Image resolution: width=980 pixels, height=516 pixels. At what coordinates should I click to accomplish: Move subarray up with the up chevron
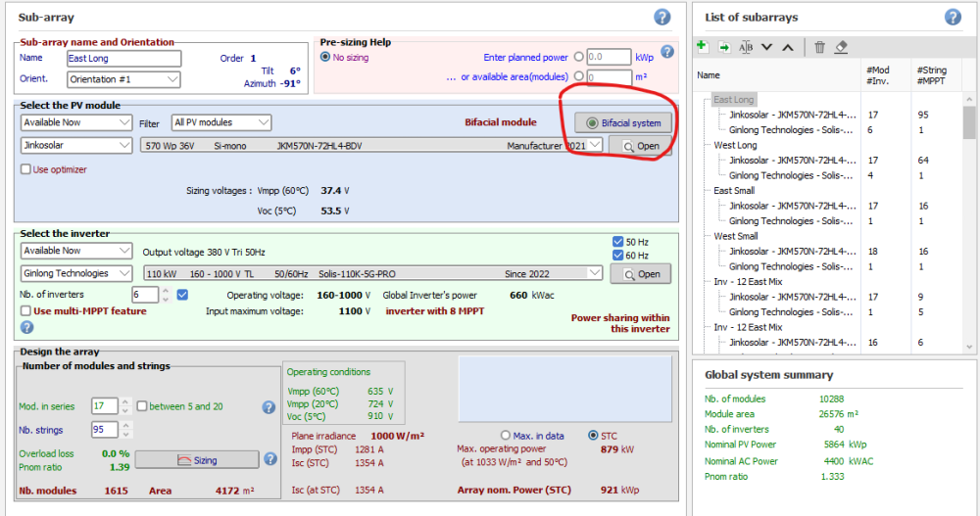coord(787,47)
